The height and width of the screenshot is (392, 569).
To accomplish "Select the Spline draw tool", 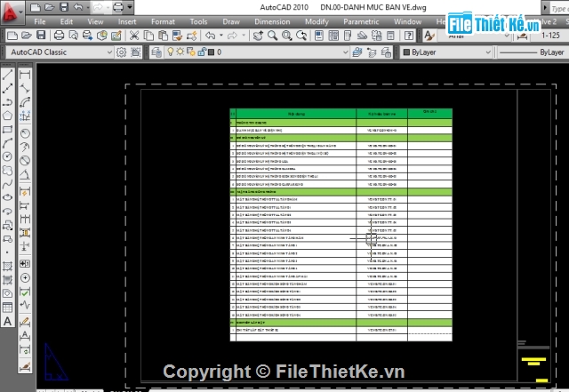I will pyautogui.click(x=7, y=184).
